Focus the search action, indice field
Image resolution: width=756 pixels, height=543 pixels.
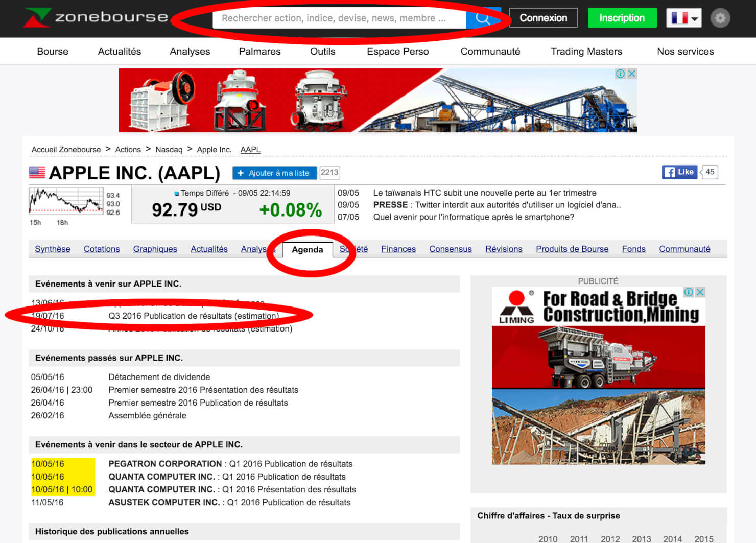(x=339, y=18)
